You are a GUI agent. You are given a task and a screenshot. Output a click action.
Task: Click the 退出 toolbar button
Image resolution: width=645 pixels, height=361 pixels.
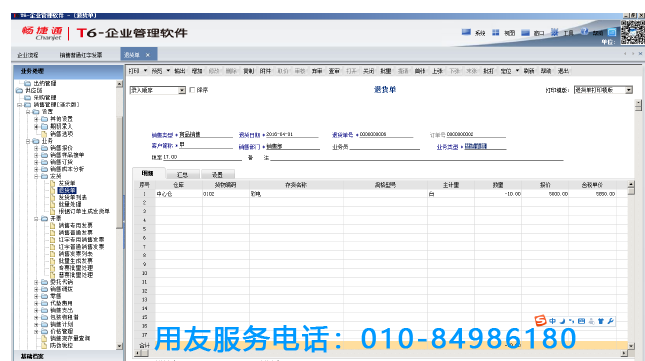[563, 71]
